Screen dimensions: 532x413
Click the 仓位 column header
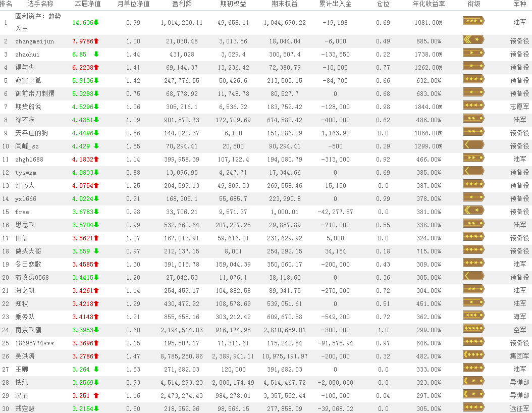tap(383, 4)
